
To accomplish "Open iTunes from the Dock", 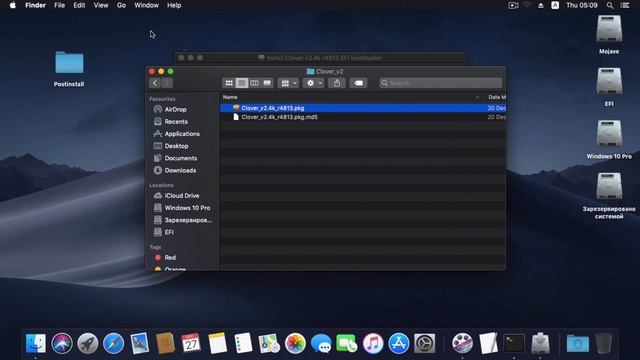I will 373,343.
